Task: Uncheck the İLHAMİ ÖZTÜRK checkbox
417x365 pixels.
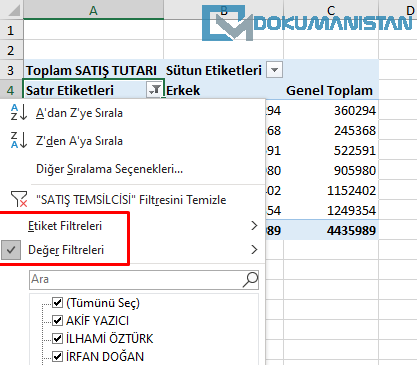Action: point(58,339)
